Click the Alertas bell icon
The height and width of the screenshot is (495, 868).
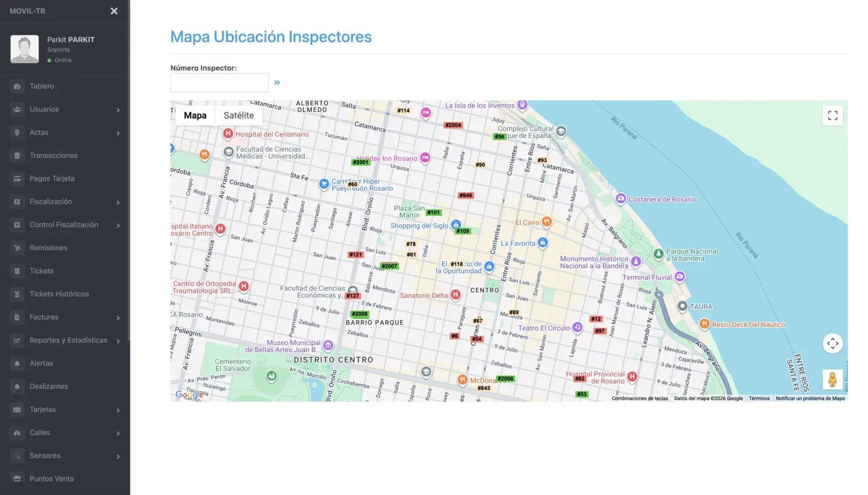(17, 363)
